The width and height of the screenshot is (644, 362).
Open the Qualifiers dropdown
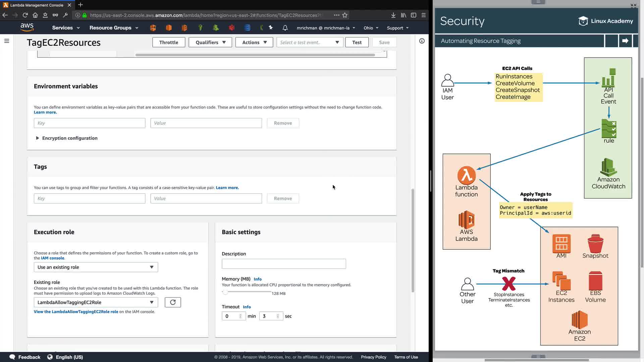210,42
